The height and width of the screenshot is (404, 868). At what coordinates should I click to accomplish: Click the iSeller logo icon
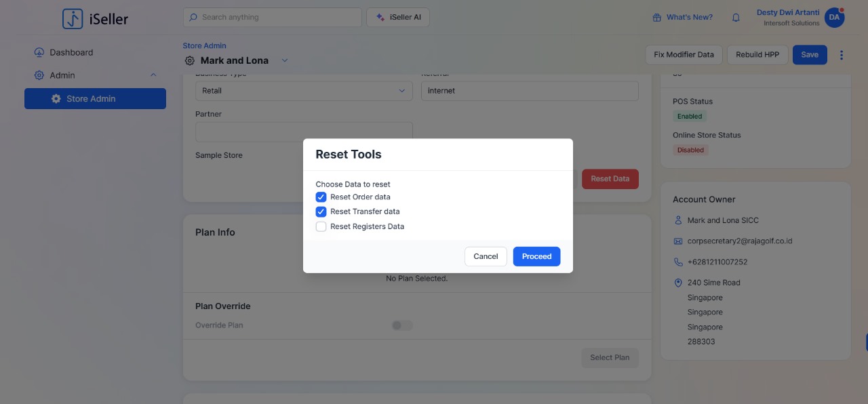pos(73,19)
